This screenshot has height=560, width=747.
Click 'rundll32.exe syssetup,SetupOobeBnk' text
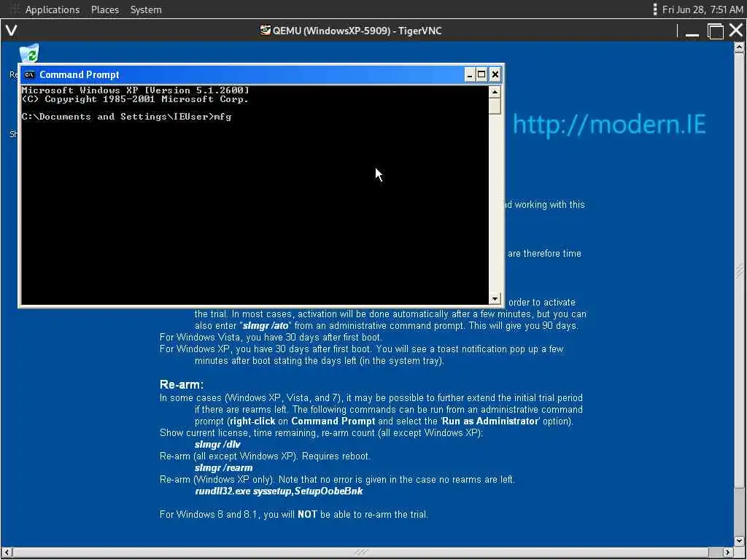[279, 491]
